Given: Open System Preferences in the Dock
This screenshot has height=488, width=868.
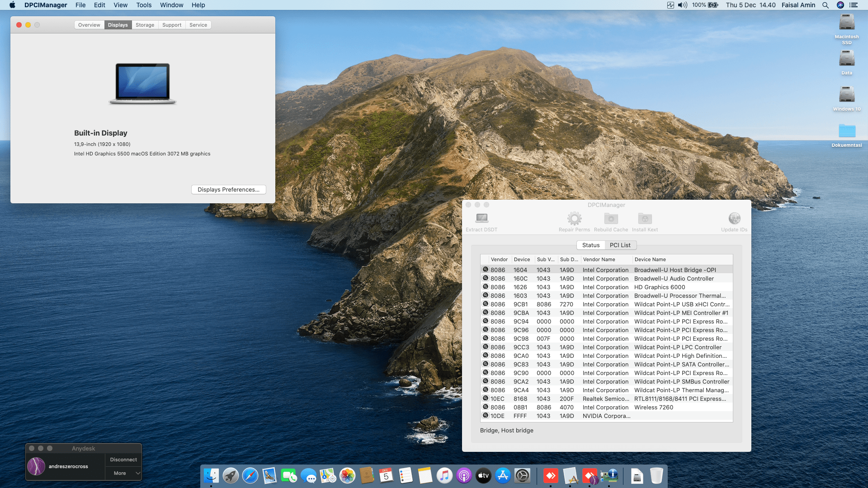Looking at the screenshot, I should [x=522, y=475].
